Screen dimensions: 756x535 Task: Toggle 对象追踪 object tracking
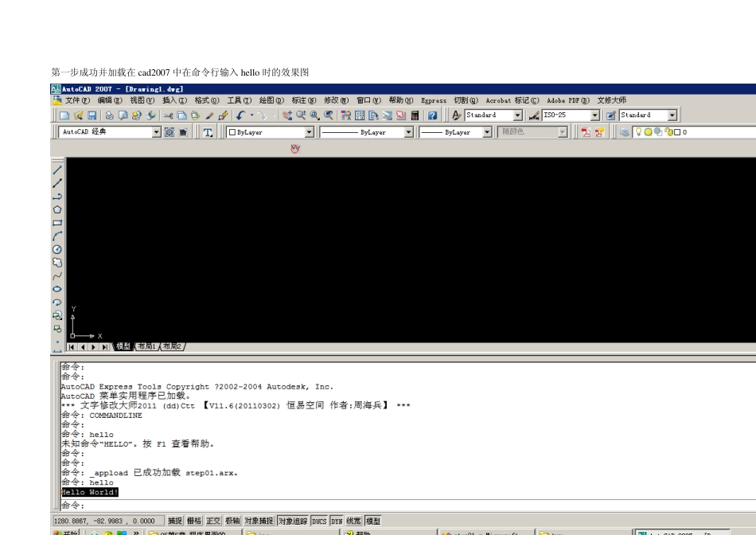coord(293,521)
